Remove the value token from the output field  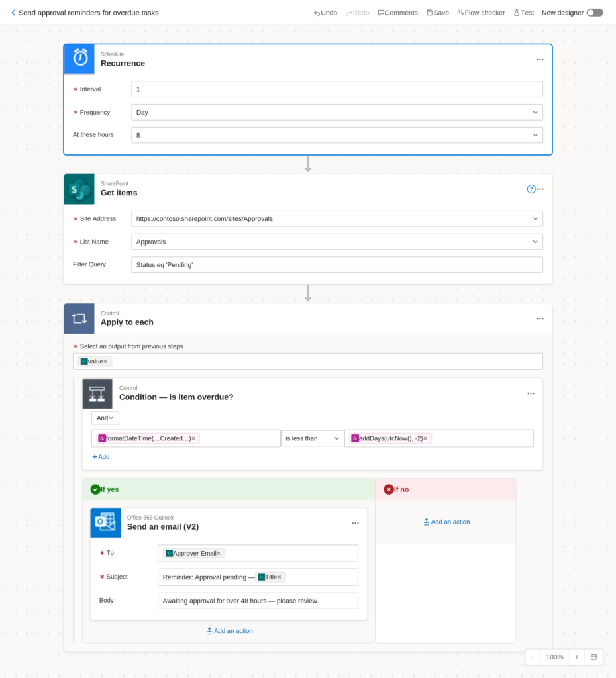105,362
